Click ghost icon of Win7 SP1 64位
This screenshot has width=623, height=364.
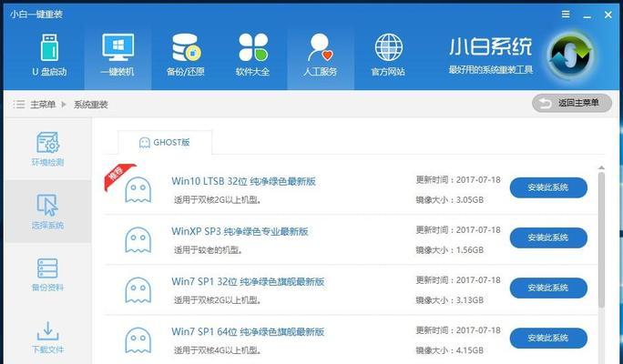click(x=138, y=340)
